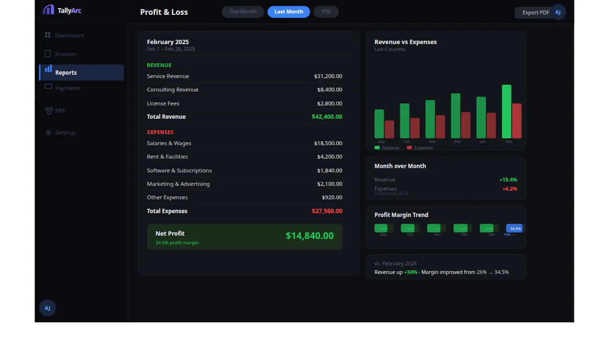Image resolution: width=609 pixels, height=364 pixels.
Task: Click the '$27,560.00' total expenses value
Action: point(327,211)
